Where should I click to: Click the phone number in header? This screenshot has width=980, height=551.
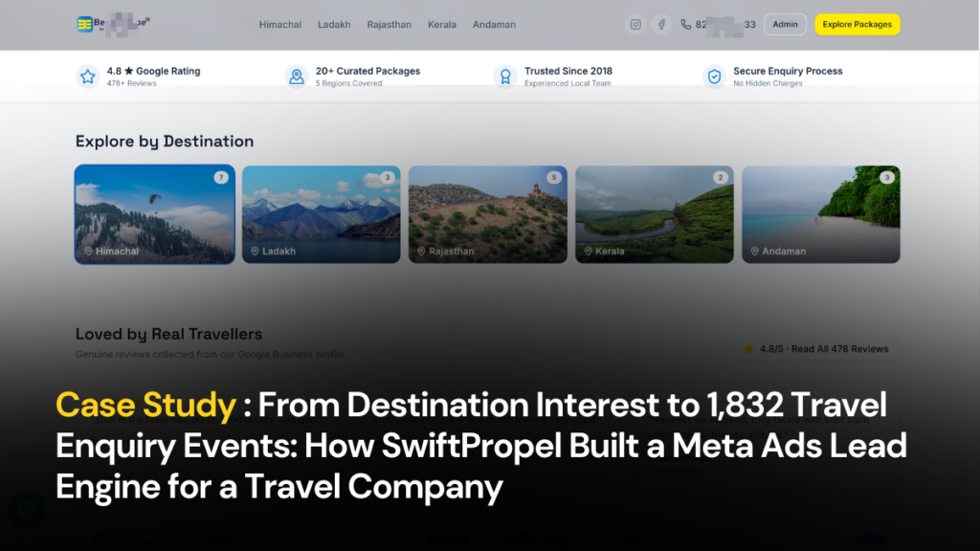coord(725,24)
